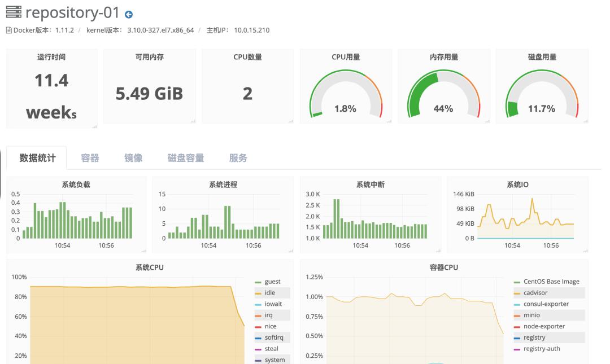Viewport: 610px width, 364px height.
Task: Click the server rack icon beside repository-01
Action: [x=12, y=11]
